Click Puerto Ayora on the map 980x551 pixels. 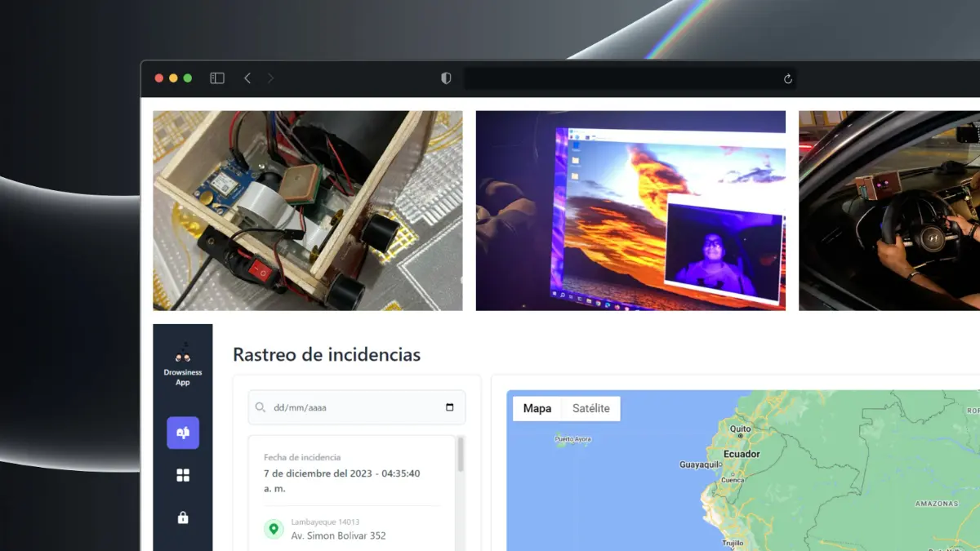click(572, 439)
